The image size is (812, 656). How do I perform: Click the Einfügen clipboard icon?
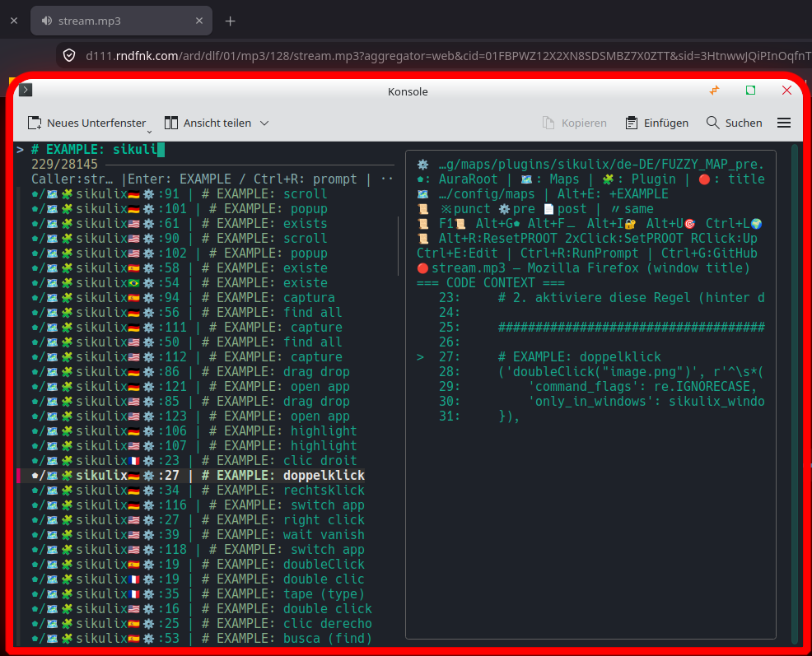coord(632,123)
